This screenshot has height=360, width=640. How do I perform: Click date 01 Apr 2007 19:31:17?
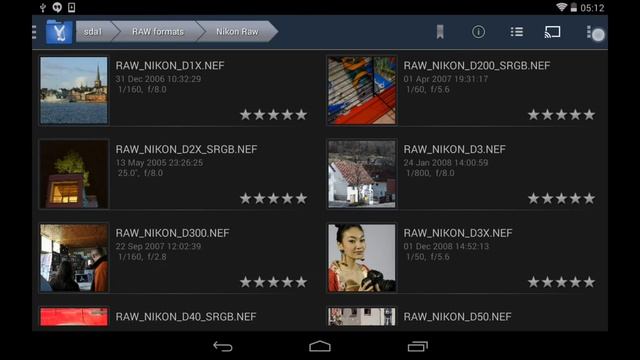446,79
